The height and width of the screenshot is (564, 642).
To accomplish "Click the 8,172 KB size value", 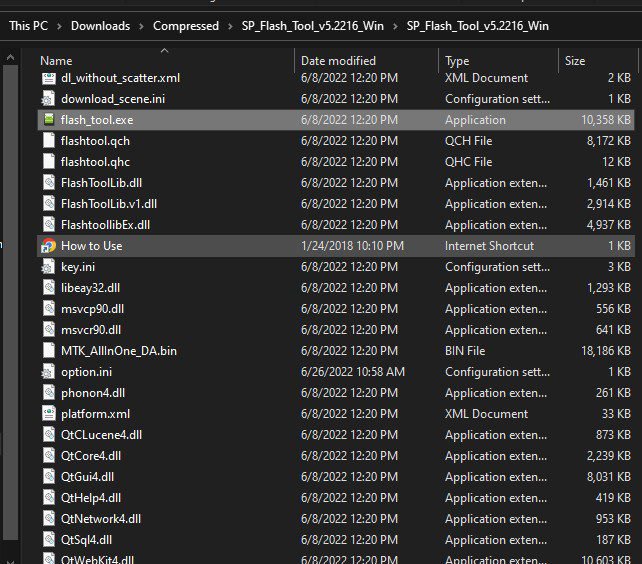I will [x=609, y=140].
